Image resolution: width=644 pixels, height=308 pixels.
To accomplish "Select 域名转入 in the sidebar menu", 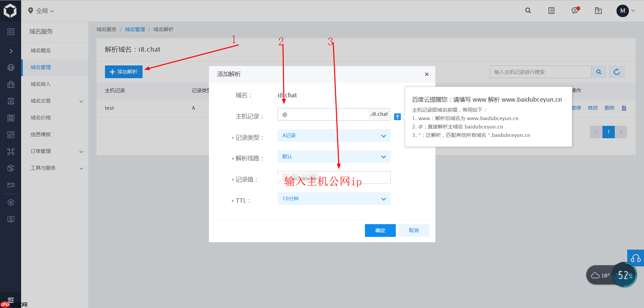I will pyautogui.click(x=41, y=84).
